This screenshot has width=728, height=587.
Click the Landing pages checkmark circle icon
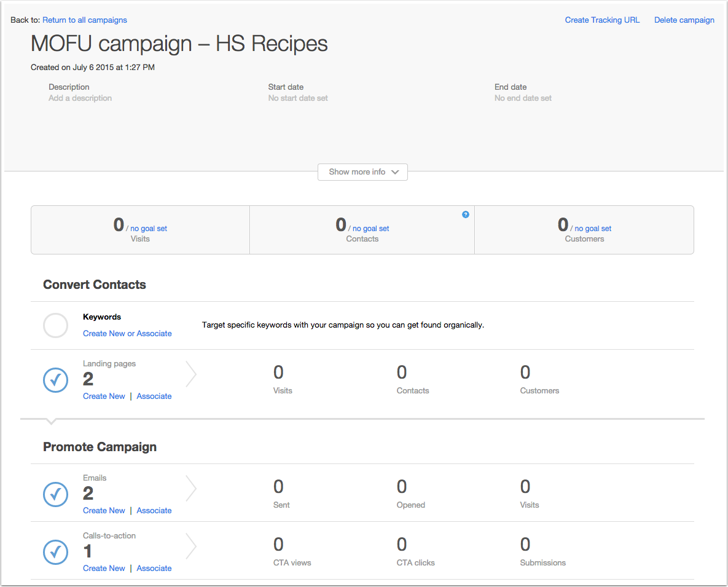click(56, 380)
